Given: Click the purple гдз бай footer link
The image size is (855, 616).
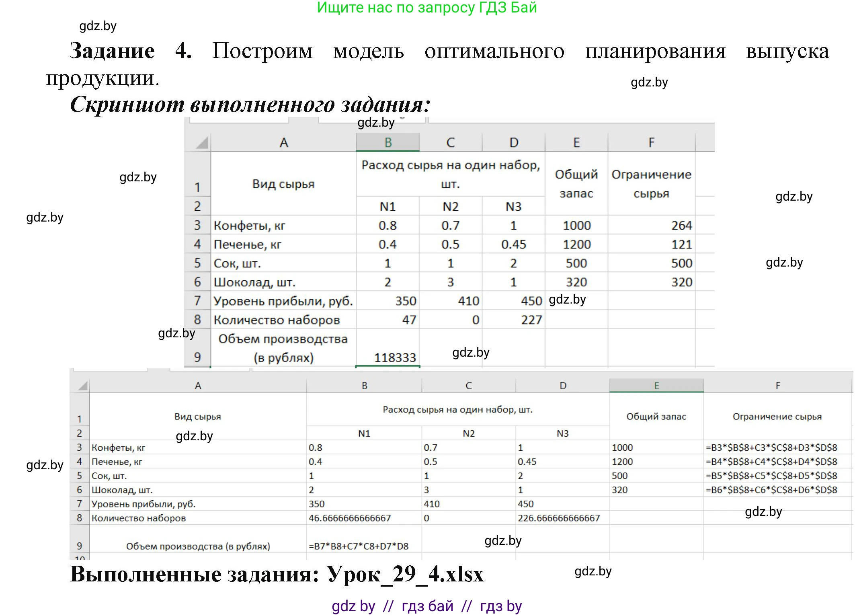Looking at the screenshot, I should 427,606.
